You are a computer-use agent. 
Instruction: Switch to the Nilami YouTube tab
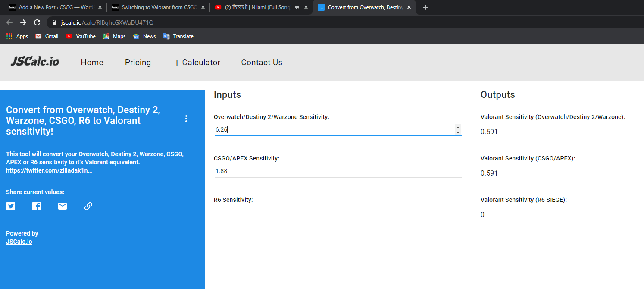(261, 7)
